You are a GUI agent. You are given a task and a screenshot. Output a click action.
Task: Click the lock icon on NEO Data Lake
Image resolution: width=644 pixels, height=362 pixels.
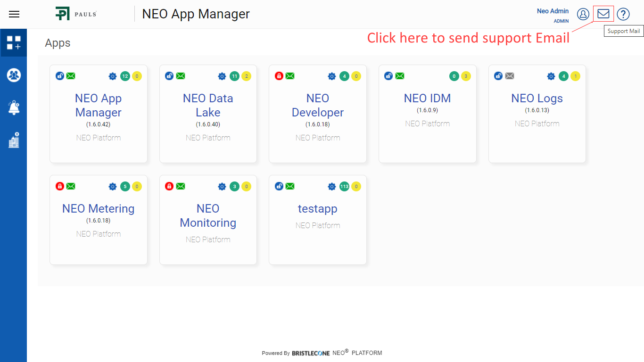[169, 76]
